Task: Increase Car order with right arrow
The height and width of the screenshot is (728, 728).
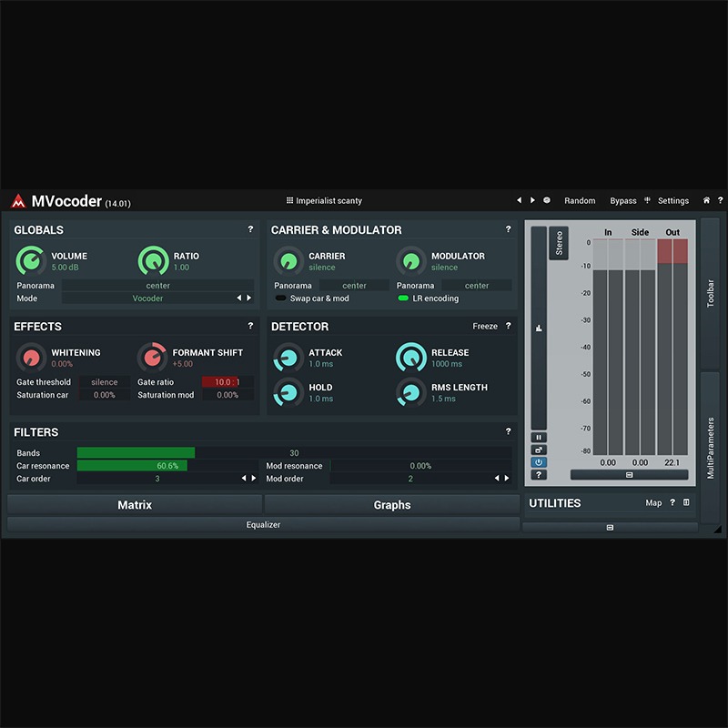Action: click(254, 479)
